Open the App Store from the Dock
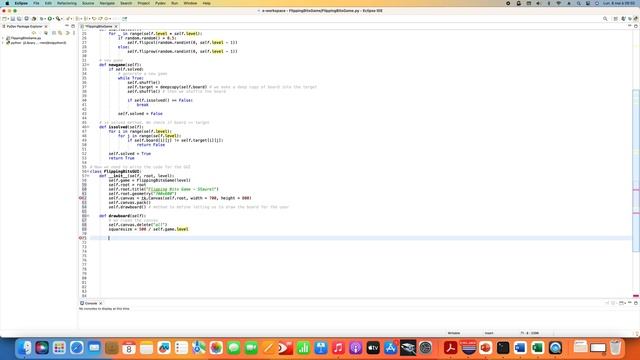640x360 pixels. 390,348
